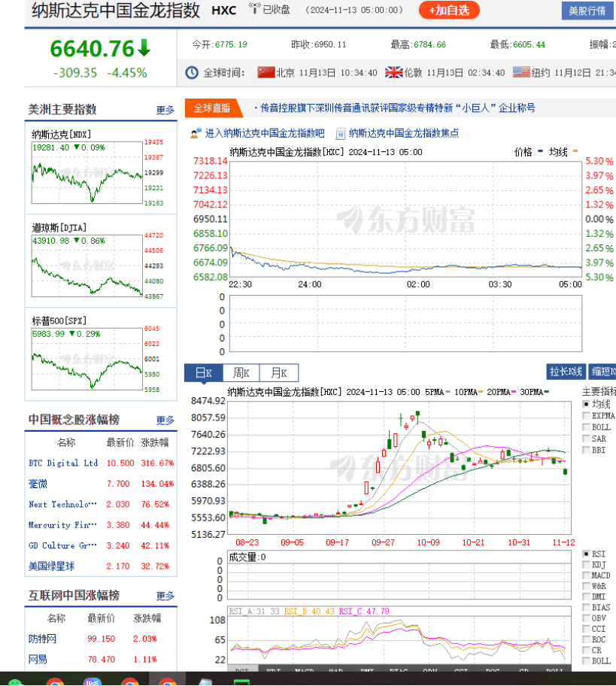Open the 防特网 stock link
Screen dimensions: 616x686
[x=42, y=639]
